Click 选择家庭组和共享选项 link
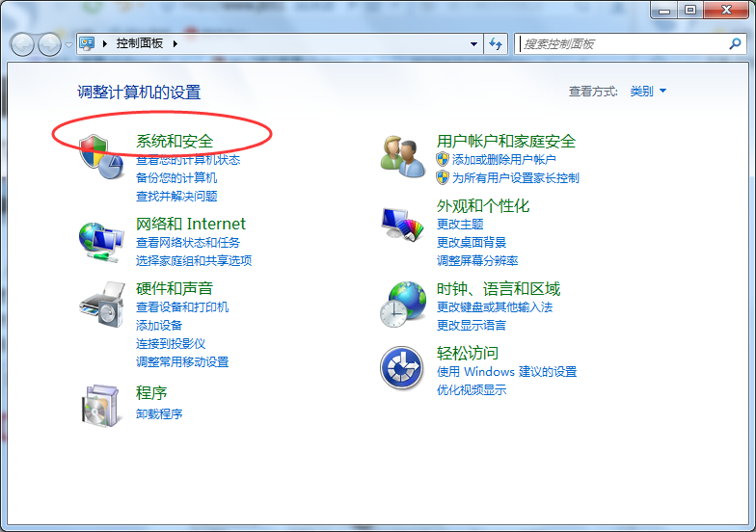The width and height of the screenshot is (756, 532). (x=194, y=260)
